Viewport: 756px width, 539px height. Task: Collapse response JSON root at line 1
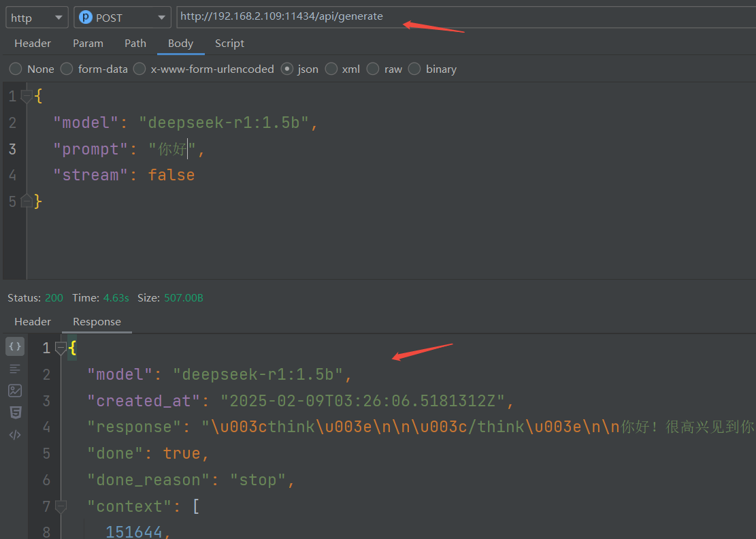point(61,348)
